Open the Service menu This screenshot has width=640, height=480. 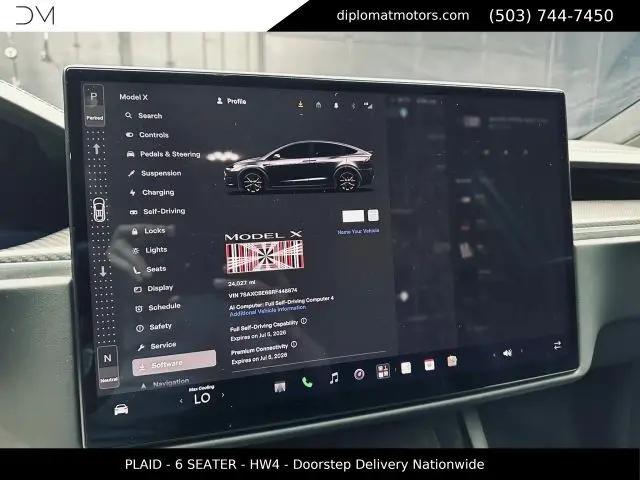coord(157,346)
